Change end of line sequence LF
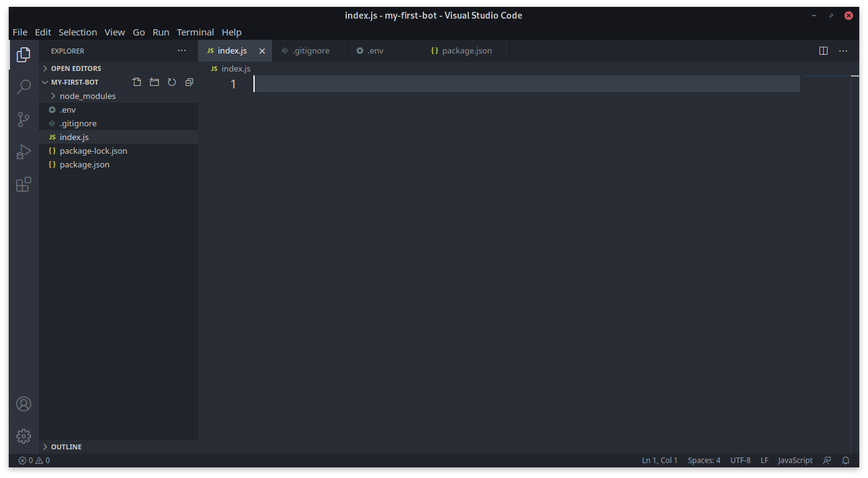868x478 pixels. tap(764, 461)
